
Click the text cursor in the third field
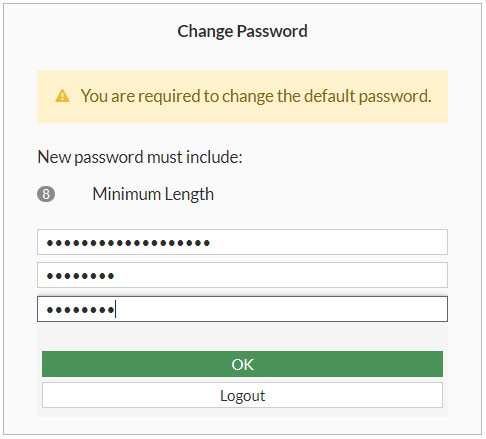coord(115,309)
